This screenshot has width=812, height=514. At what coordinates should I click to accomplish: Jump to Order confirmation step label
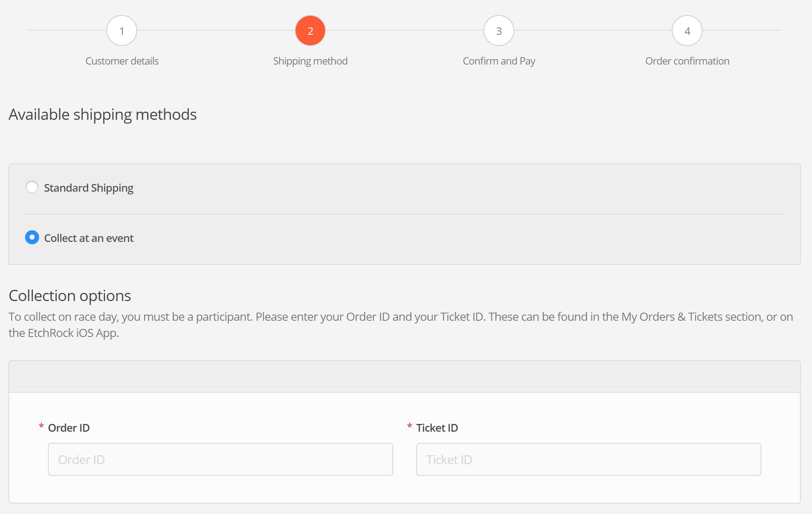tap(687, 61)
